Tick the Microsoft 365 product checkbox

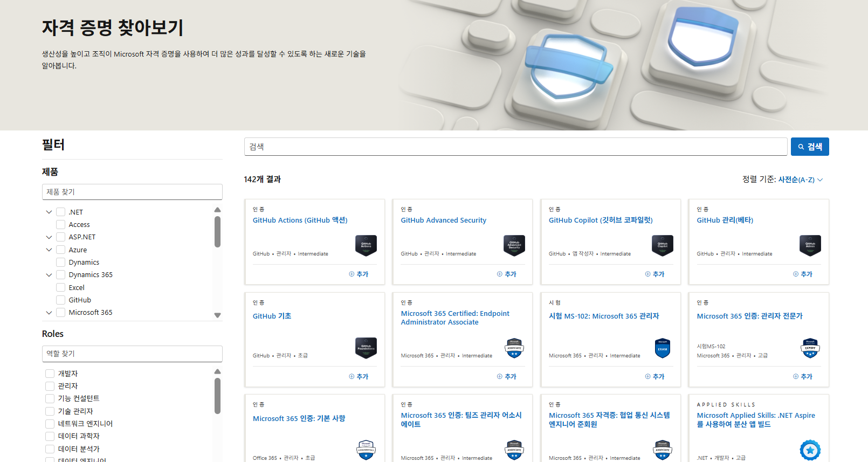pyautogui.click(x=61, y=312)
